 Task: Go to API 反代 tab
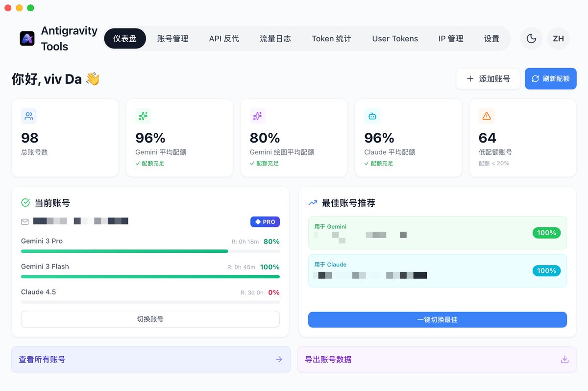(224, 39)
